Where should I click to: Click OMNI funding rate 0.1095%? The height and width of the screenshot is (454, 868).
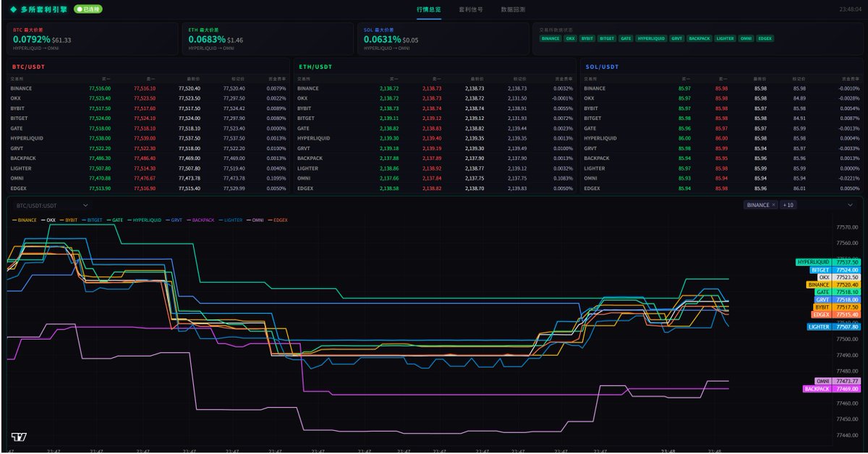276,178
